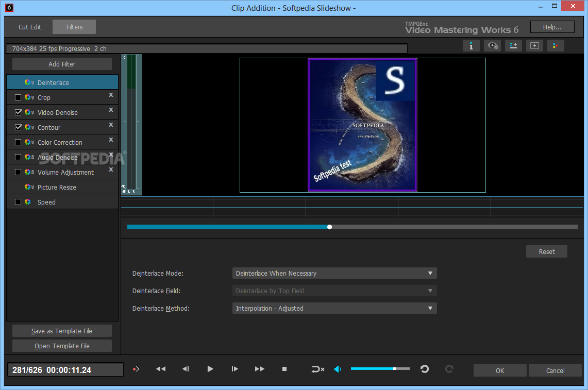Click the undo circular arrow
The image size is (588, 390).
[425, 369]
